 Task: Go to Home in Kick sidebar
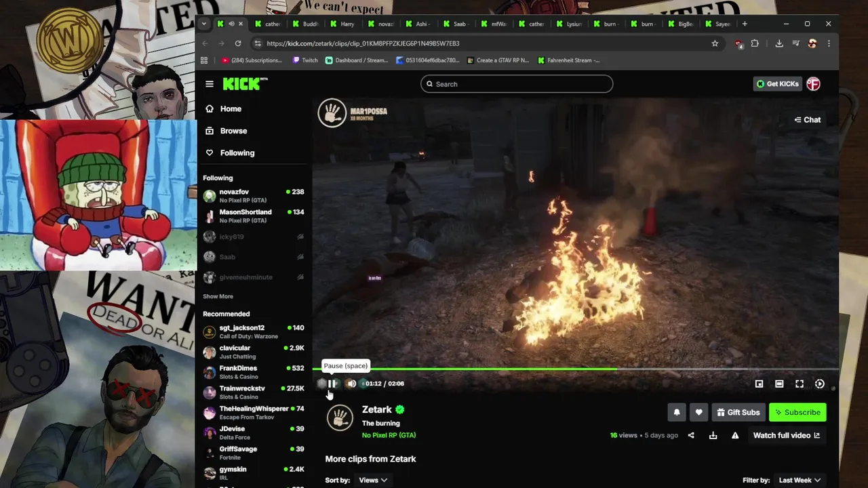tap(254, 108)
